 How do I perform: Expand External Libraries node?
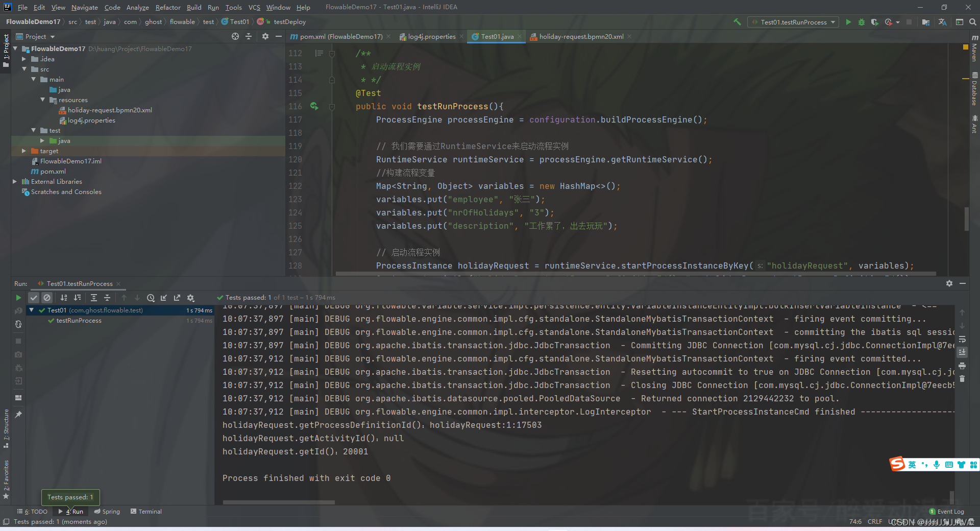[15, 181]
